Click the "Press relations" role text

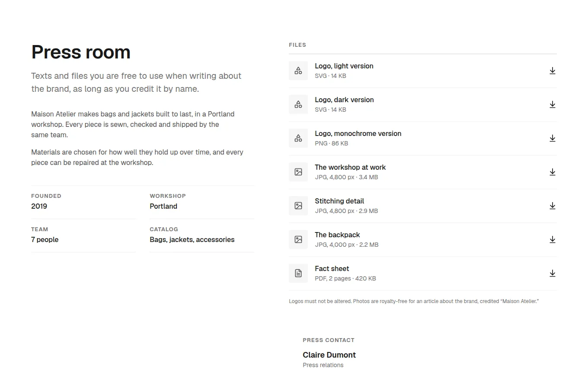click(x=323, y=365)
